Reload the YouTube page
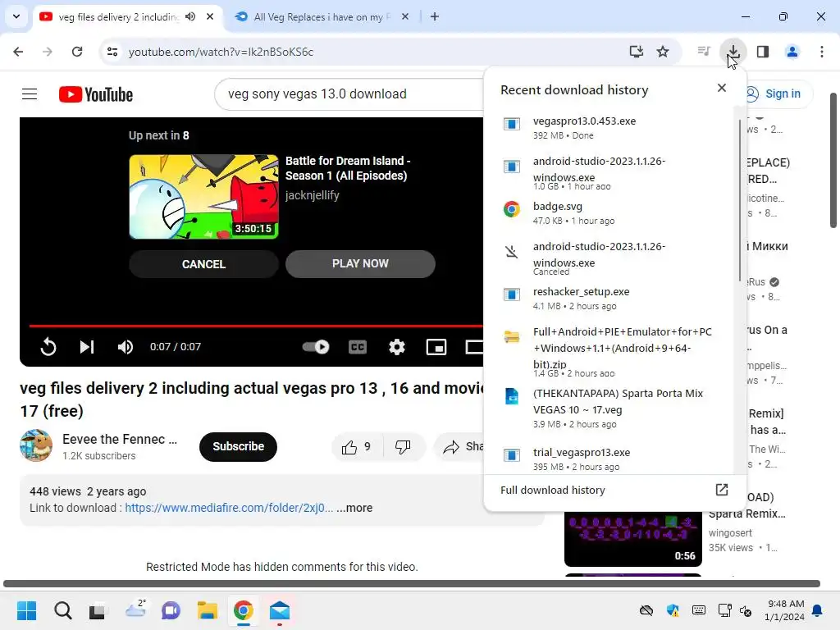 pyautogui.click(x=77, y=52)
